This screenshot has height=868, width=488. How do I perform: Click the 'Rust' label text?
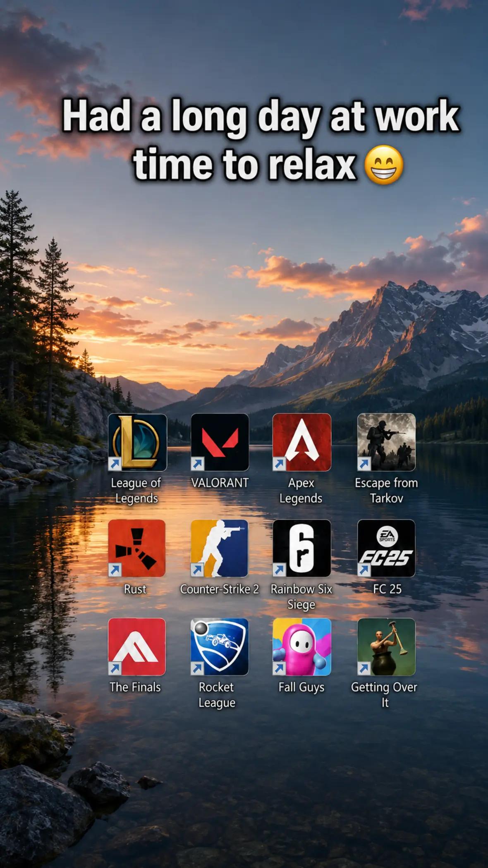click(135, 589)
